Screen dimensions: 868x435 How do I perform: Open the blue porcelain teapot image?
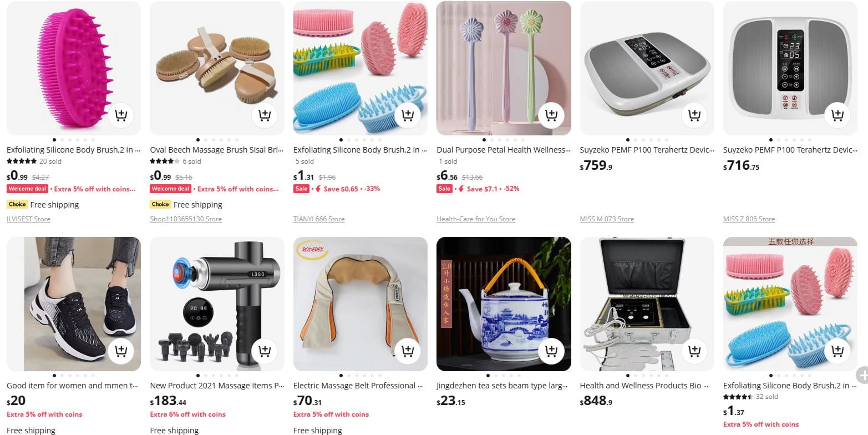click(x=504, y=304)
